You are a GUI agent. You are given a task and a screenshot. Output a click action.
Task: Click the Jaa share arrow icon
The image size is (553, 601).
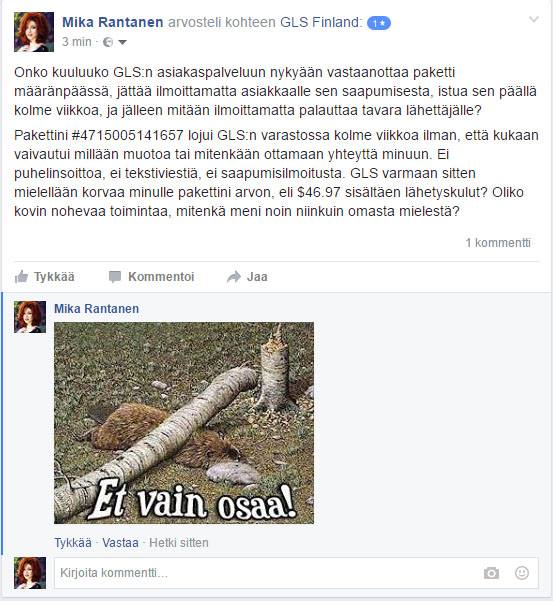coord(234,277)
